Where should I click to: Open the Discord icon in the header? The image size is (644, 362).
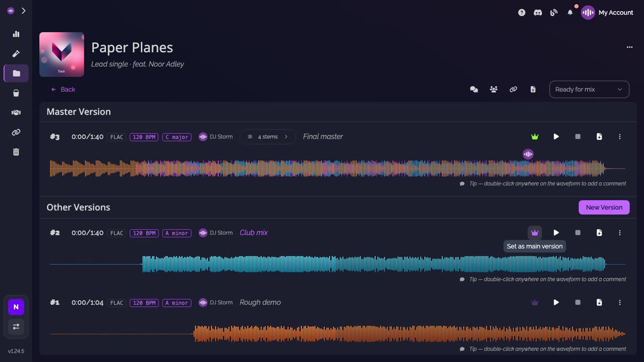coord(538,13)
